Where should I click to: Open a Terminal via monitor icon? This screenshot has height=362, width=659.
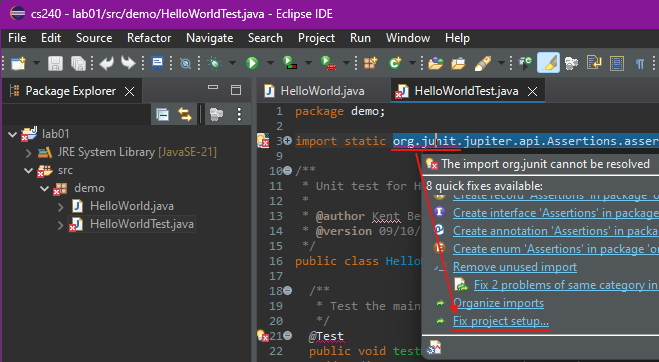click(x=157, y=63)
